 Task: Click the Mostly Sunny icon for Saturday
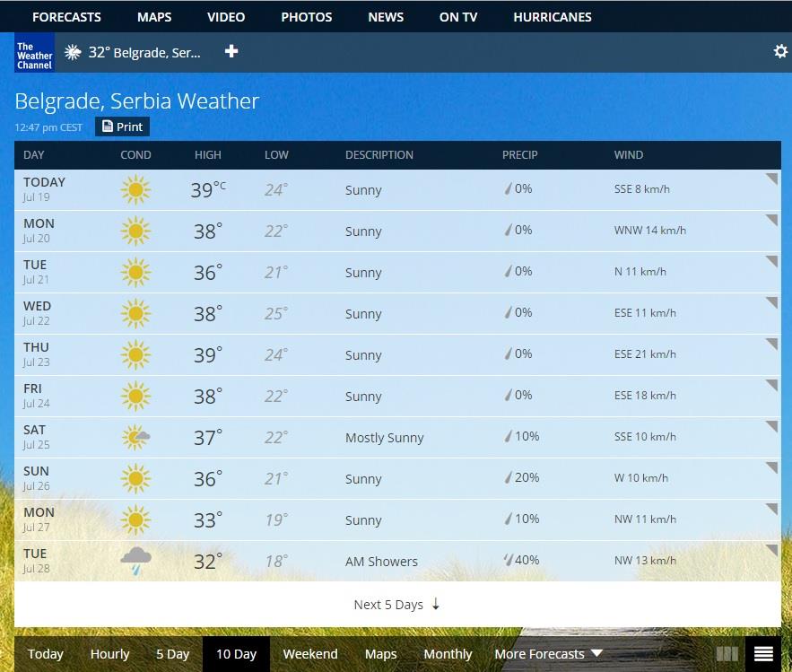(135, 437)
